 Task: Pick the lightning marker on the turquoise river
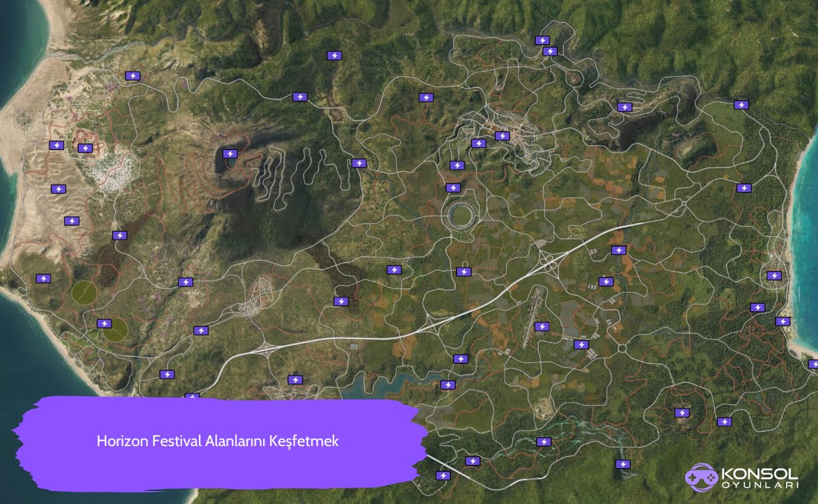pos(543,442)
